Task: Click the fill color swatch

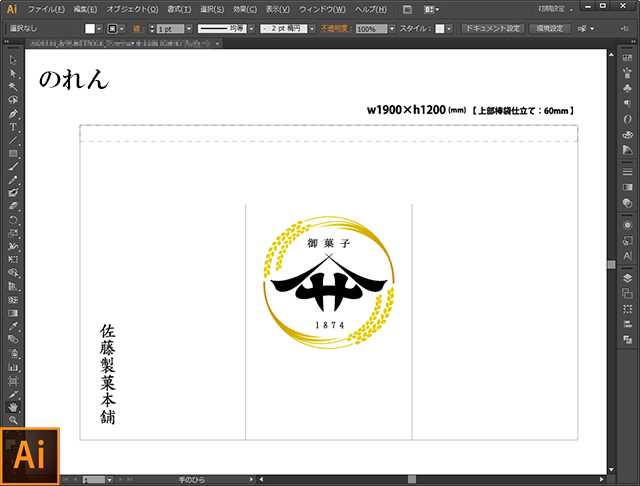Action: [x=90, y=29]
